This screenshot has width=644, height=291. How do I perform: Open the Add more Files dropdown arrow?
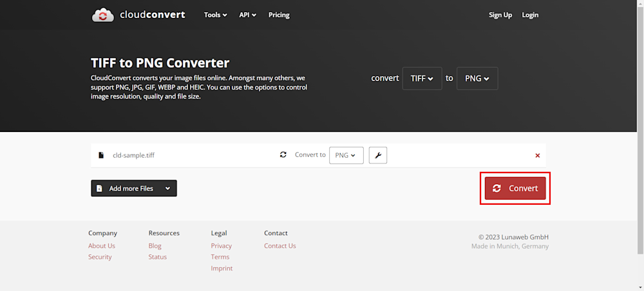(167, 189)
